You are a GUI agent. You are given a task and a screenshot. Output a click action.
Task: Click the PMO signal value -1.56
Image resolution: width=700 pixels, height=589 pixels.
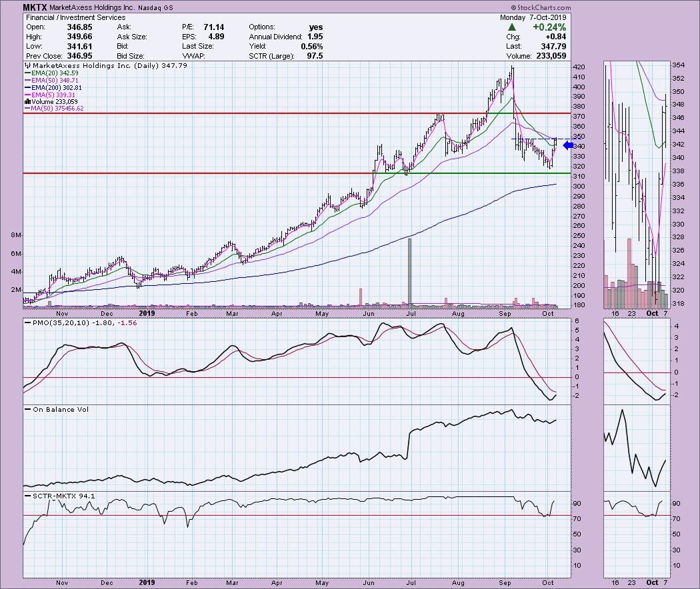[127, 322]
